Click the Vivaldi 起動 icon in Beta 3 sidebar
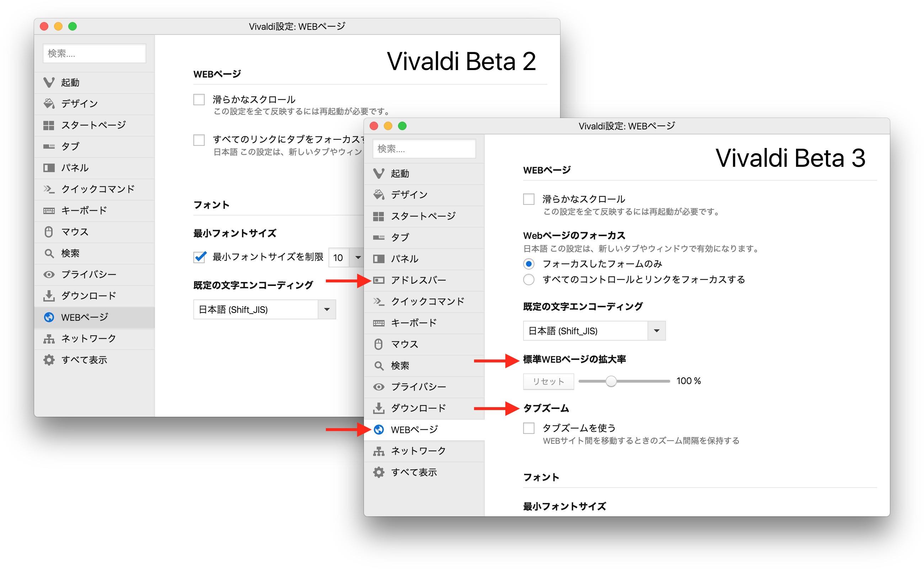Screen dimensions: 924x569 click(379, 174)
